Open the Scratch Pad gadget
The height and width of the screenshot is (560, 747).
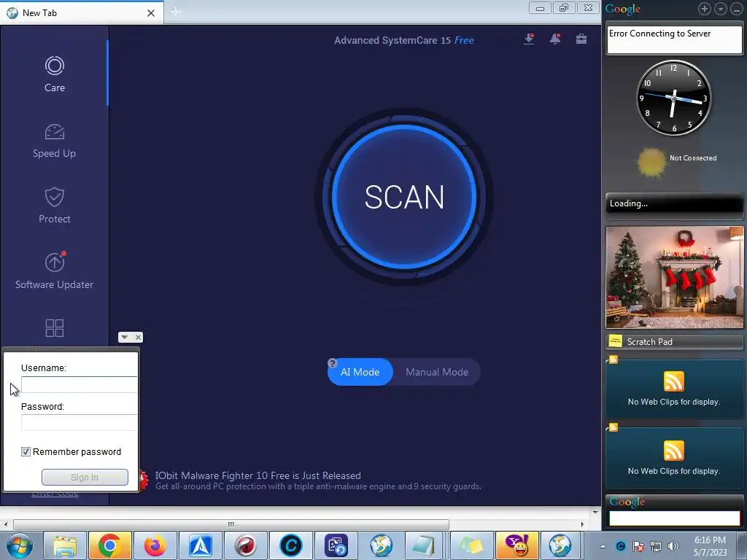(x=674, y=341)
